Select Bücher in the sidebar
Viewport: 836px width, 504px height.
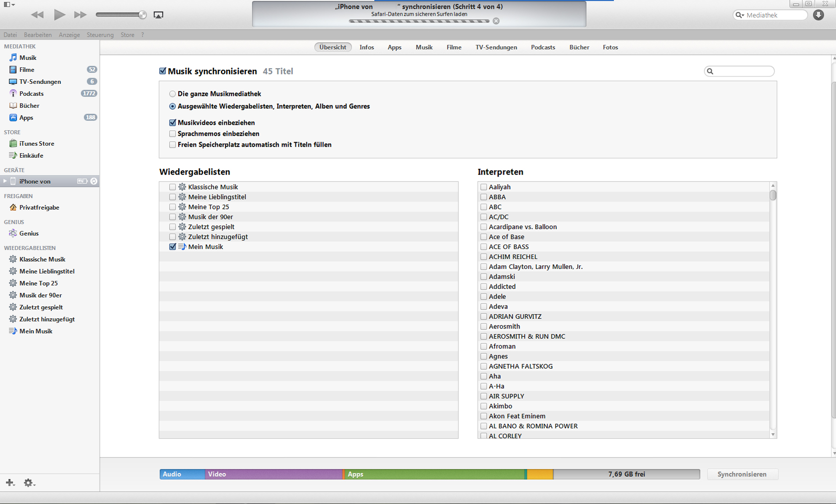(49, 106)
